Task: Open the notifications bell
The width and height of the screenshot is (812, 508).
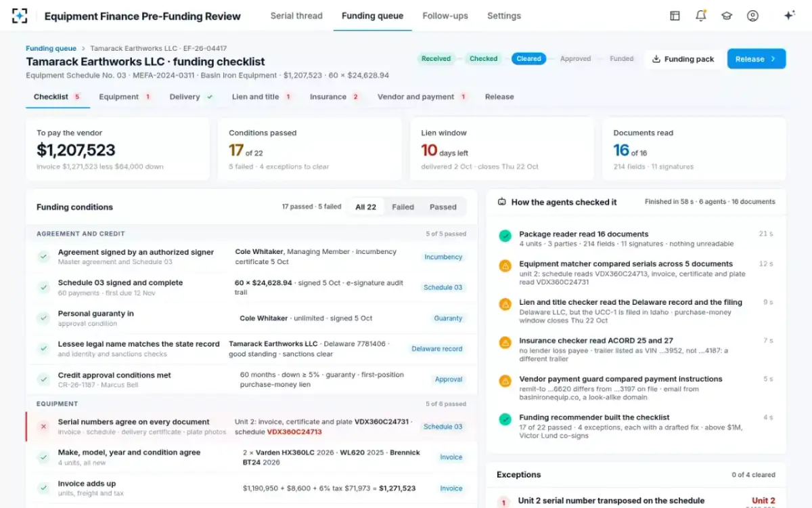Action: [x=701, y=16]
